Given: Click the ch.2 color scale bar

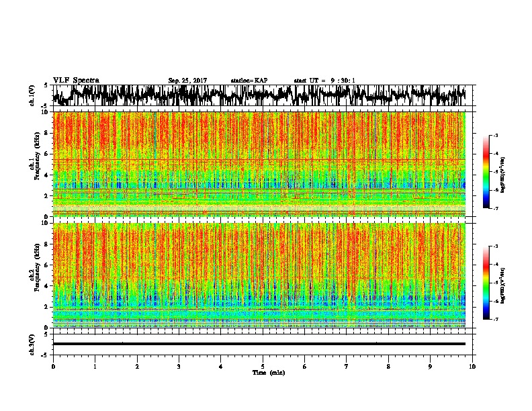Looking at the screenshot, I should pyautogui.click(x=486, y=283).
